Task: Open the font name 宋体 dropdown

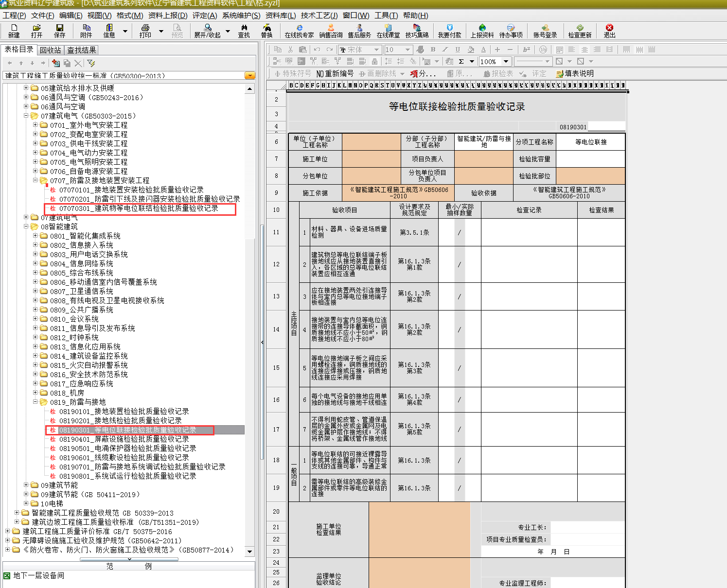Action: click(x=376, y=50)
